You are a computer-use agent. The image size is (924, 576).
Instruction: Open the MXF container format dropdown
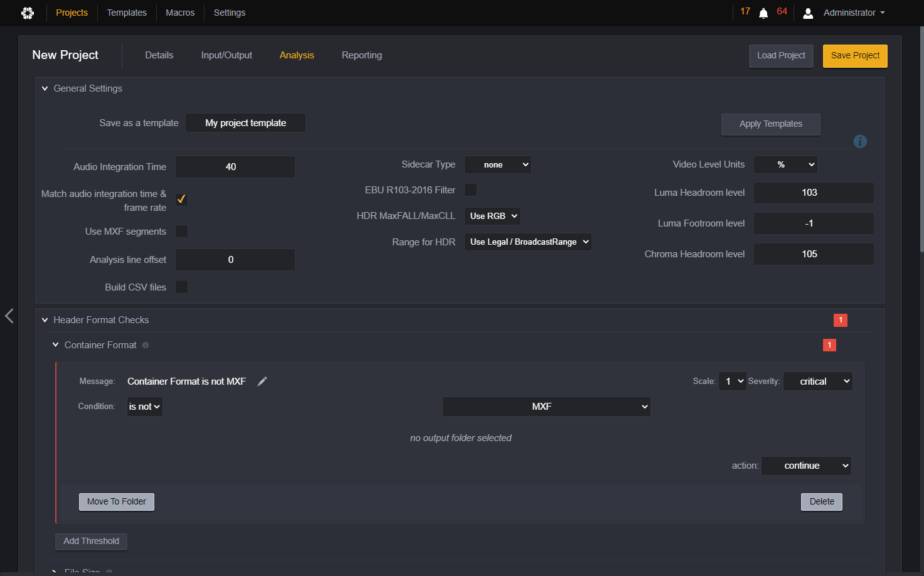pyautogui.click(x=546, y=407)
